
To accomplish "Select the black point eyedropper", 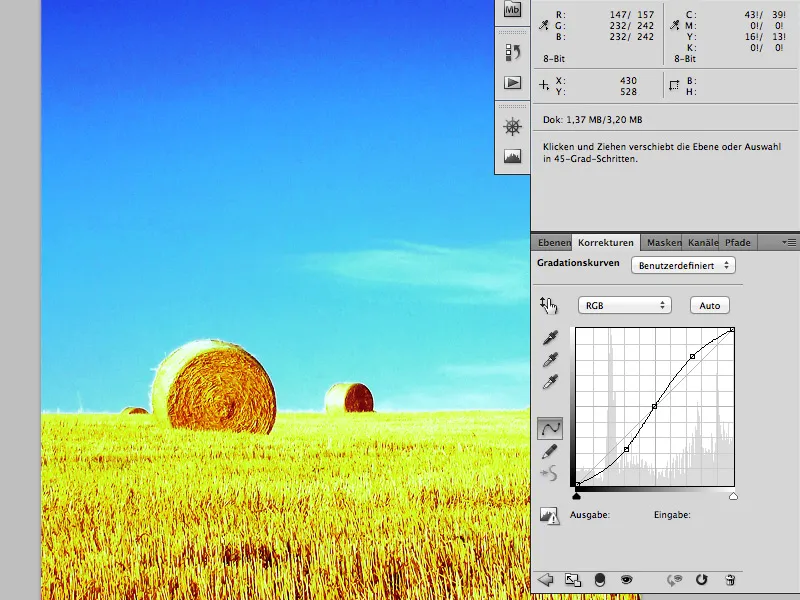I will [550, 337].
